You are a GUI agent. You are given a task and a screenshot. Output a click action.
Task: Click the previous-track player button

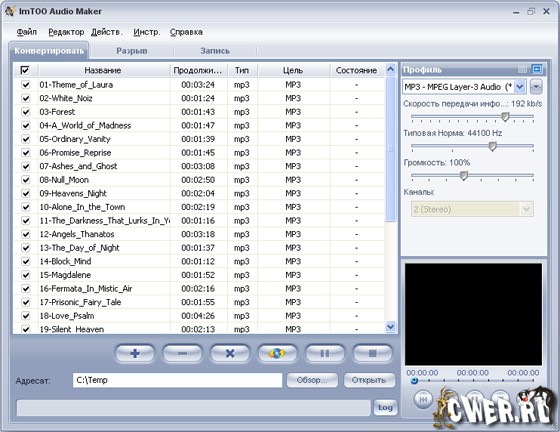(423, 399)
